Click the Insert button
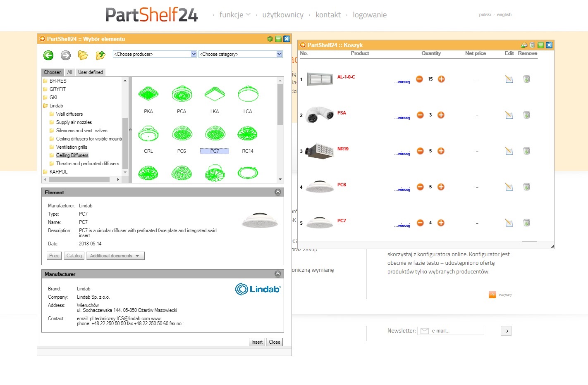The height and width of the screenshot is (385, 588). [257, 342]
